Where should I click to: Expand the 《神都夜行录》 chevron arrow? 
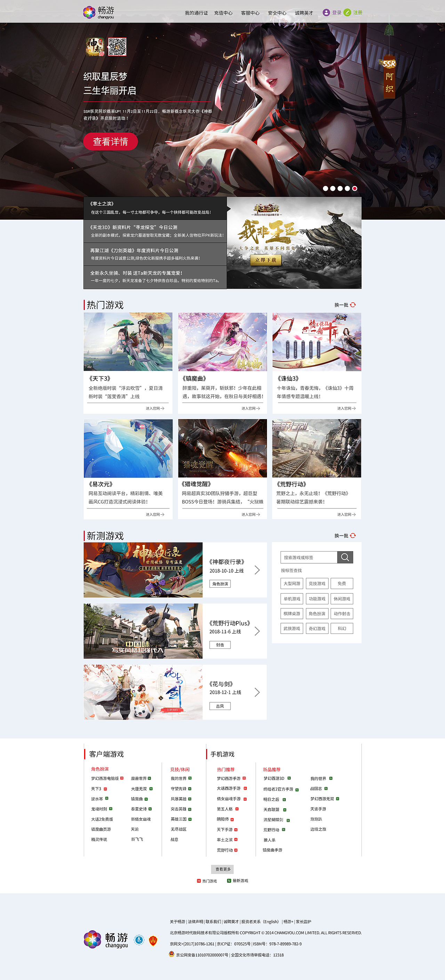click(x=257, y=570)
